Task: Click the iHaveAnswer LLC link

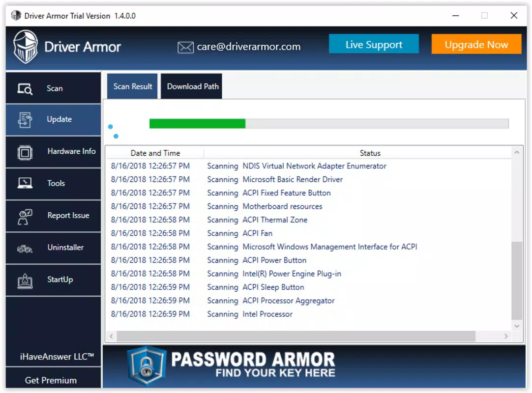Action: [57, 356]
